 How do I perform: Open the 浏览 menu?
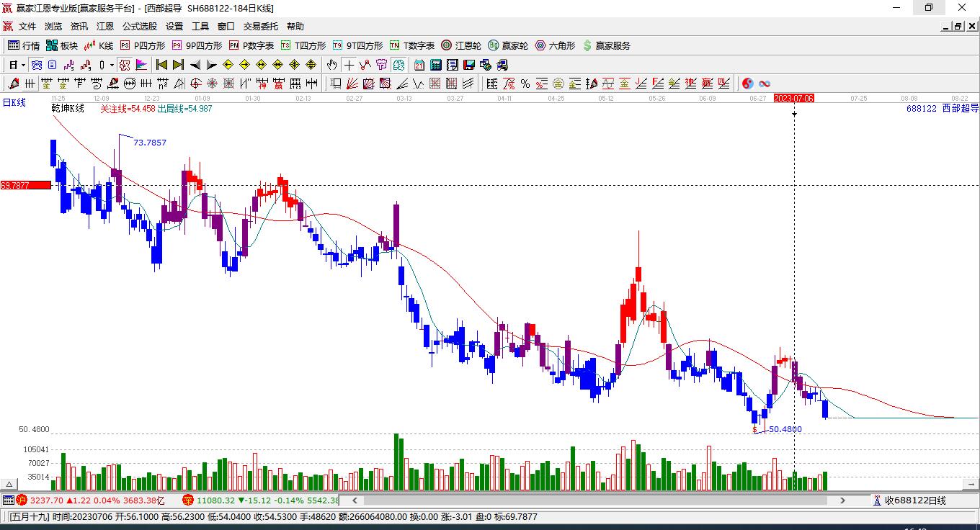(53, 27)
